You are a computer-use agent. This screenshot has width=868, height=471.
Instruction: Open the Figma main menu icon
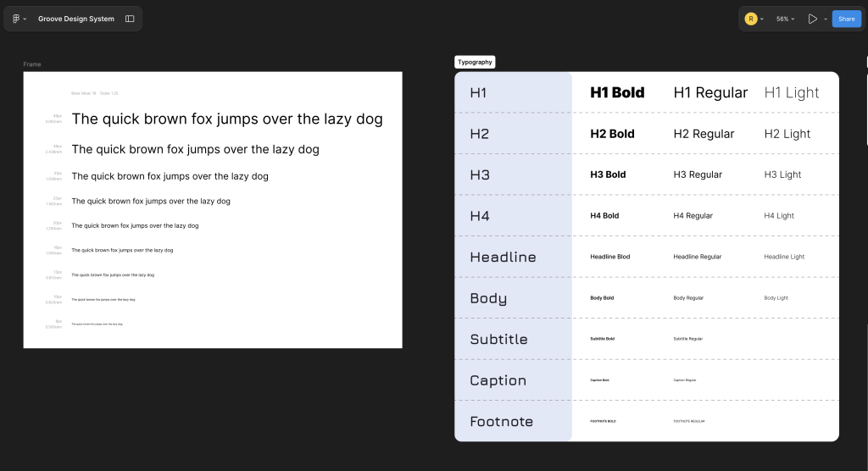pos(17,19)
